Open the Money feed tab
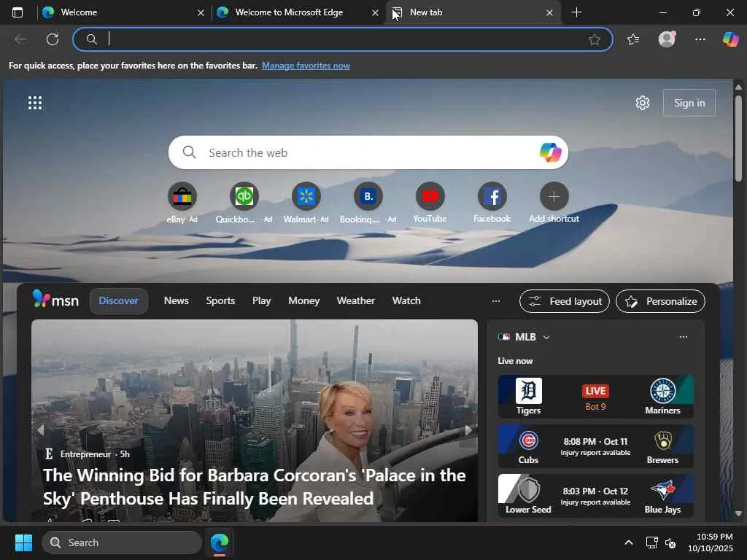 click(x=304, y=301)
